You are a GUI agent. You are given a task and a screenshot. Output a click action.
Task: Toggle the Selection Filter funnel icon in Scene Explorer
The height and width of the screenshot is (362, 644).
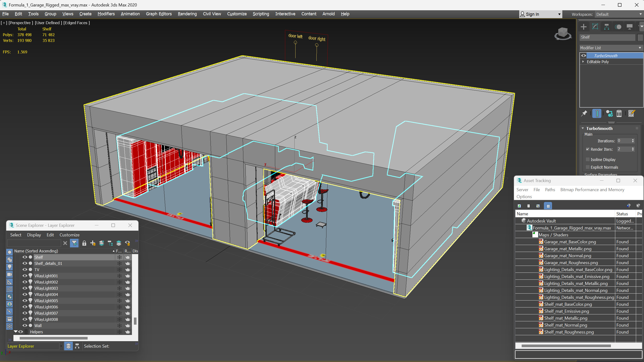[x=74, y=243]
